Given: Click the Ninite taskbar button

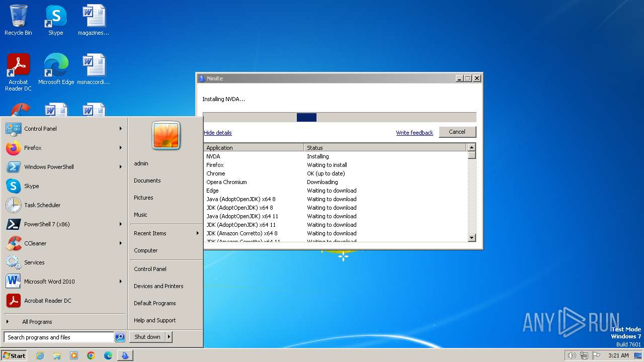Looking at the screenshot, I should click(x=125, y=355).
